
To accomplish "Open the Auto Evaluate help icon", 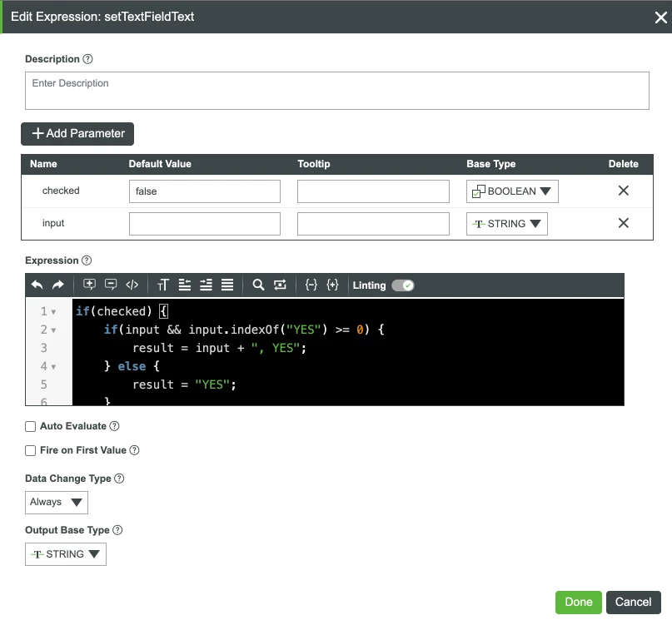I will [x=114, y=426].
